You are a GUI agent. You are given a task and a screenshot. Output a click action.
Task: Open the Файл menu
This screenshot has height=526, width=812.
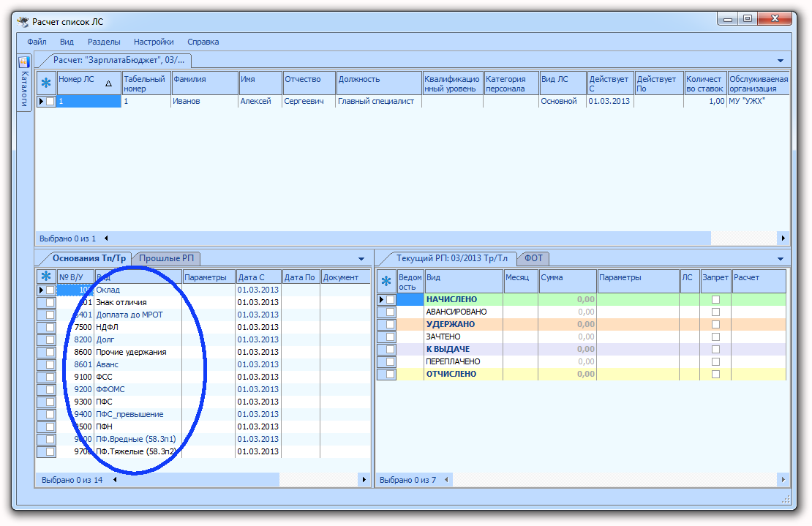(x=37, y=42)
